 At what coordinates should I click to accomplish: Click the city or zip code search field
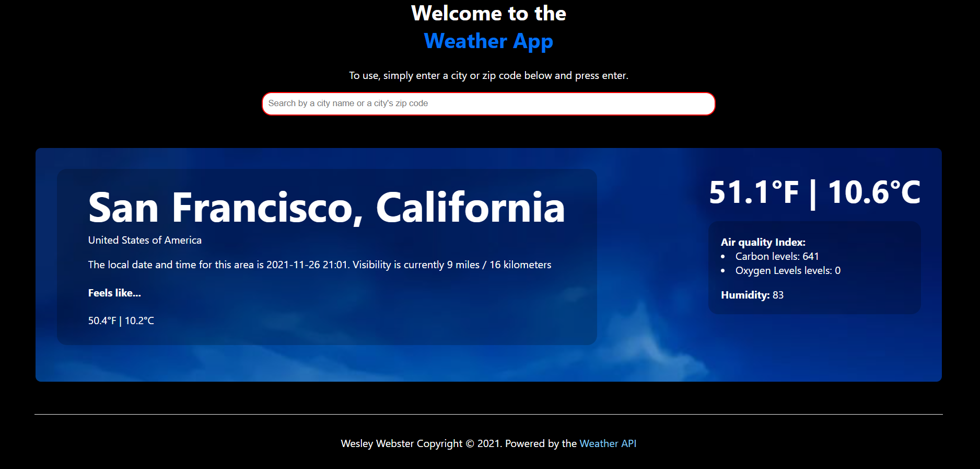tap(488, 104)
